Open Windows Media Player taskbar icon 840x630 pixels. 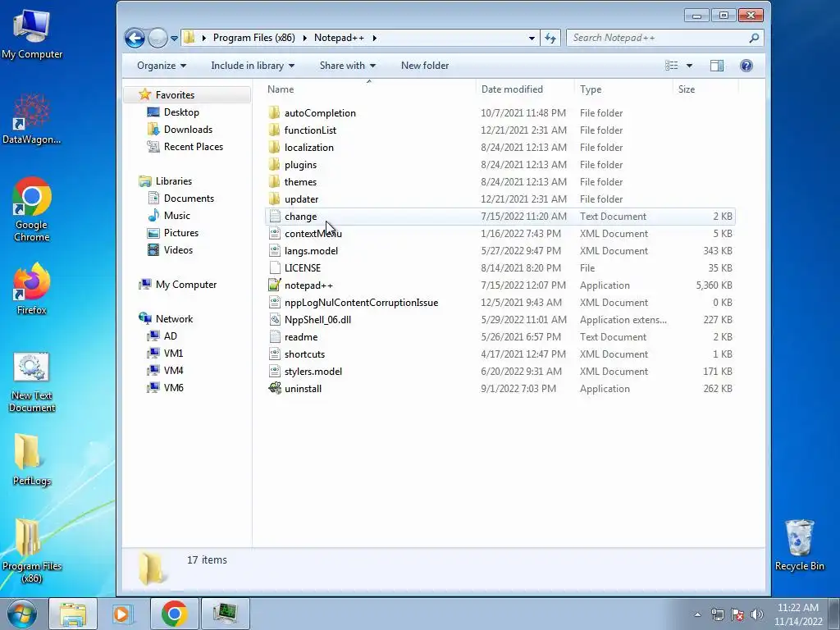coord(123,614)
